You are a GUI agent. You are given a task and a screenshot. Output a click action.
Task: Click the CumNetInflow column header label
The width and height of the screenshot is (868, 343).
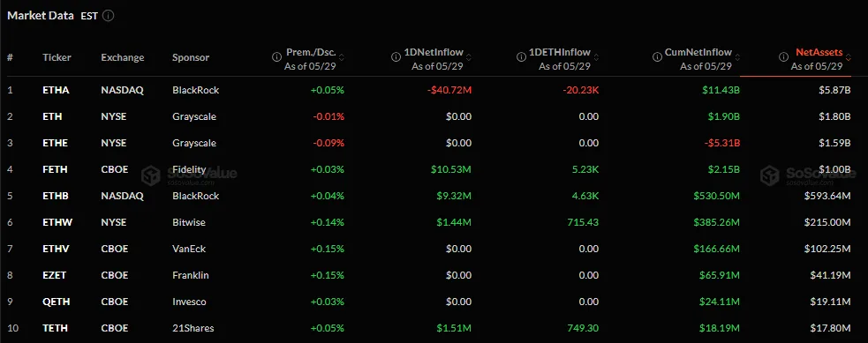(699, 53)
